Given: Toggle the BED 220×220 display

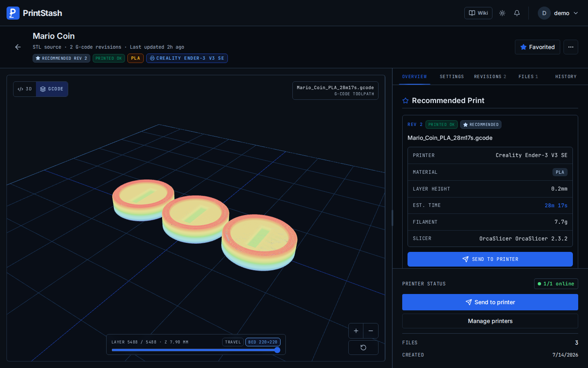Looking at the screenshot, I should point(263,342).
